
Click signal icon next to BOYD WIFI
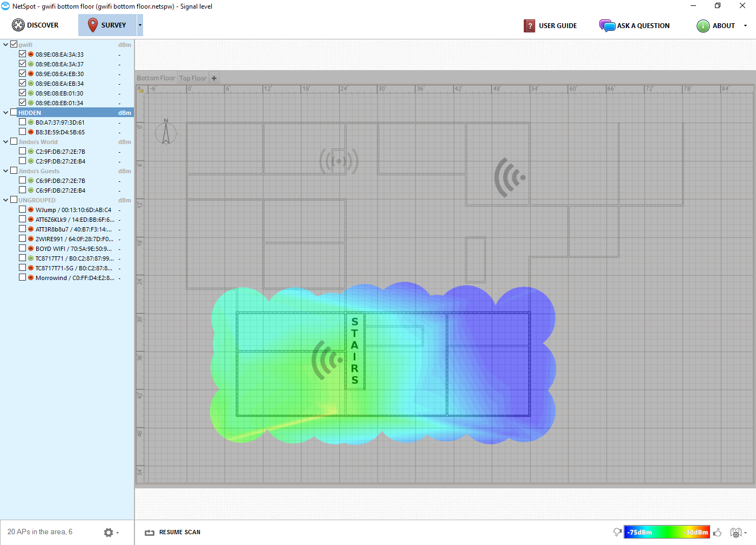point(31,248)
